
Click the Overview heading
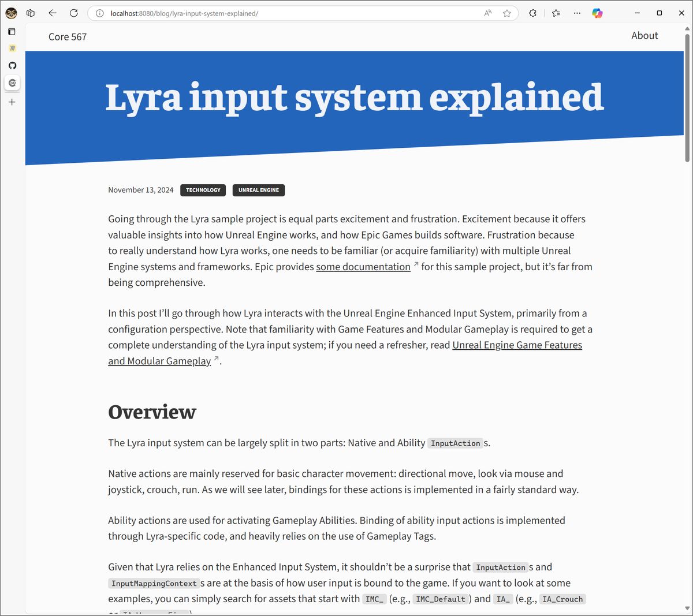click(152, 412)
